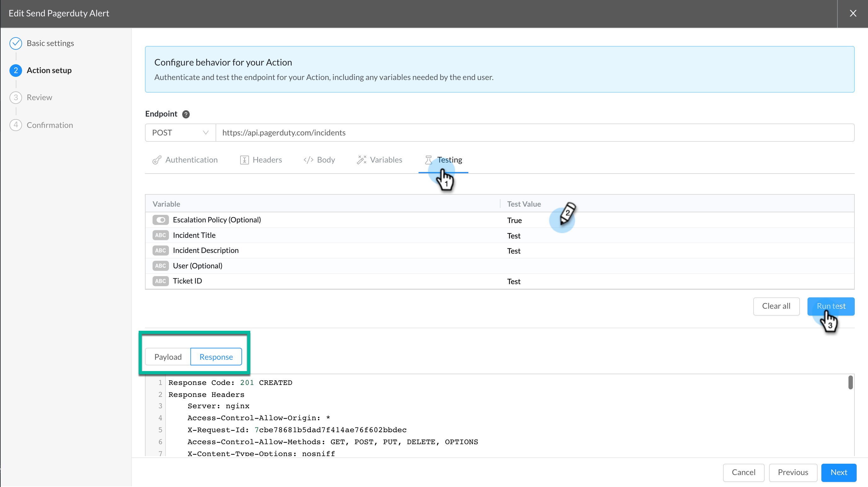Click the Body code brackets icon
This screenshot has width=868, height=487.
[x=308, y=160]
